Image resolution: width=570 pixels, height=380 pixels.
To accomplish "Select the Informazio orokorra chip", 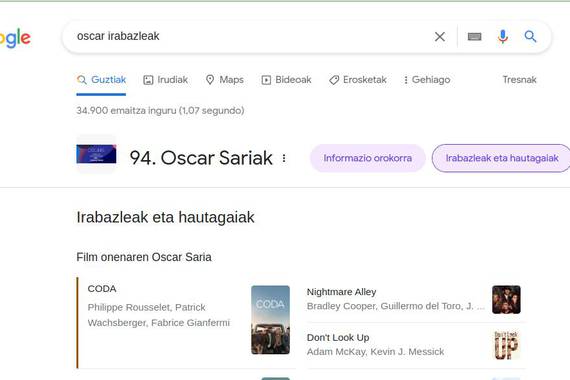I will click(368, 158).
